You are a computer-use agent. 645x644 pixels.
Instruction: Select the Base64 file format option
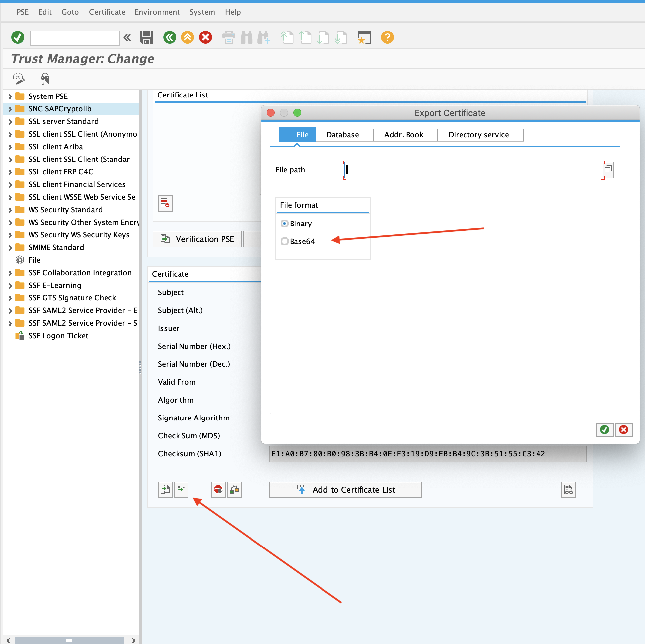pyautogui.click(x=284, y=241)
